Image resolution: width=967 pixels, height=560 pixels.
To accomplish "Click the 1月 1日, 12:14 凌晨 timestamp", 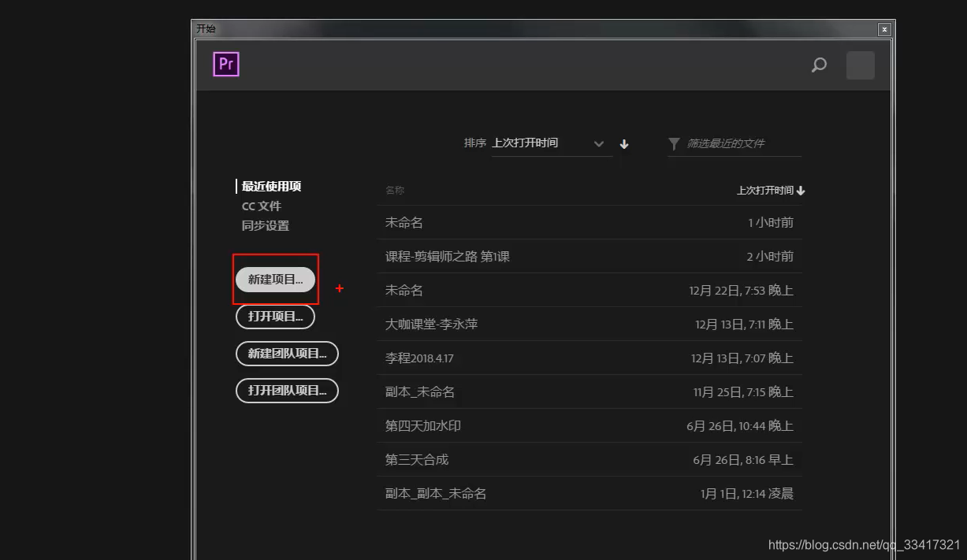I will pyautogui.click(x=747, y=494).
